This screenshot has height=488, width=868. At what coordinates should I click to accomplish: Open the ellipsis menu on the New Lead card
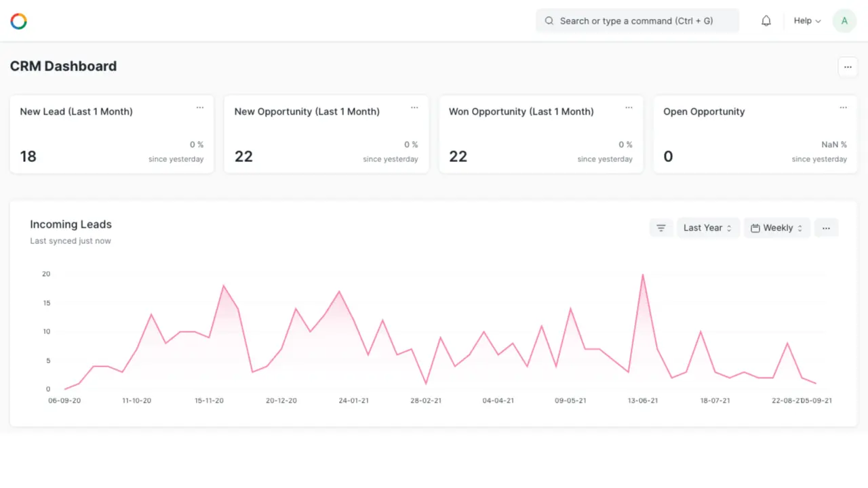200,107
